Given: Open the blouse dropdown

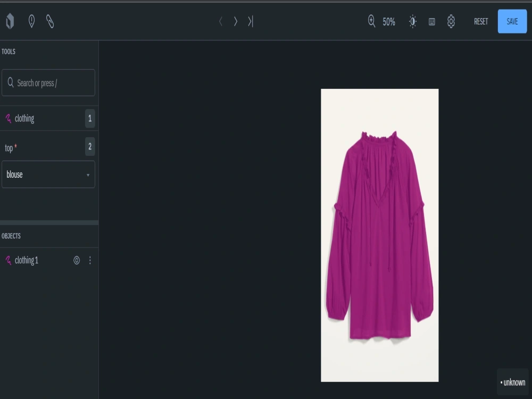Looking at the screenshot, I should (x=48, y=174).
